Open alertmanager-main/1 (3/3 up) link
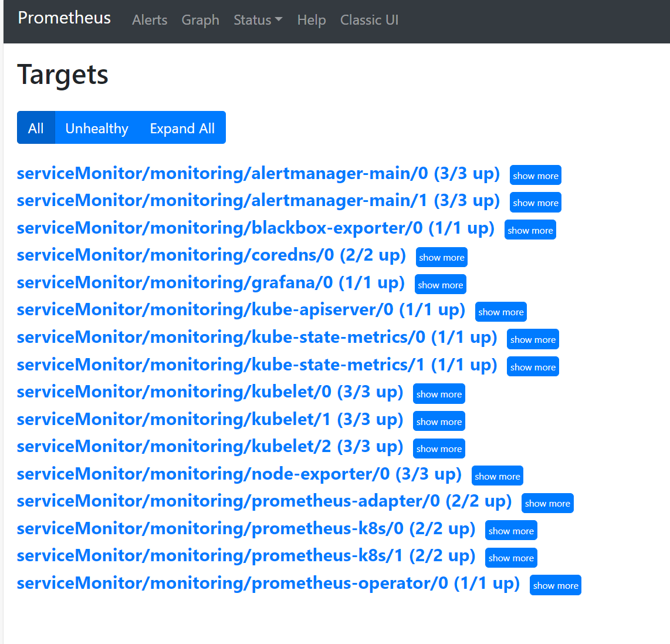 [x=258, y=201]
